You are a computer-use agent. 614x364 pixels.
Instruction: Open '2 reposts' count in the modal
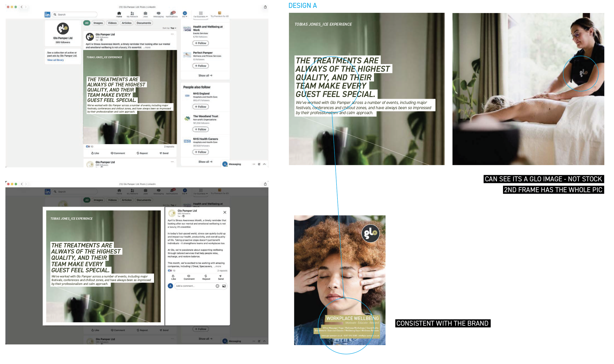(x=222, y=271)
